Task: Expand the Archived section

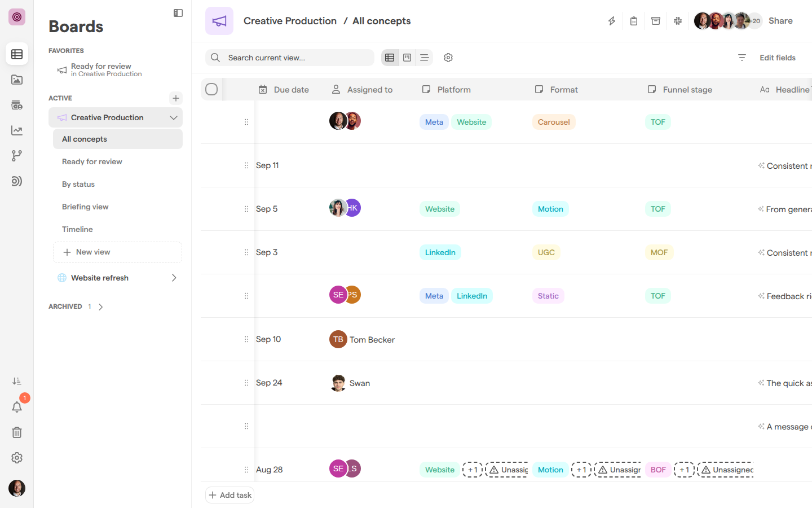Action: point(101,307)
